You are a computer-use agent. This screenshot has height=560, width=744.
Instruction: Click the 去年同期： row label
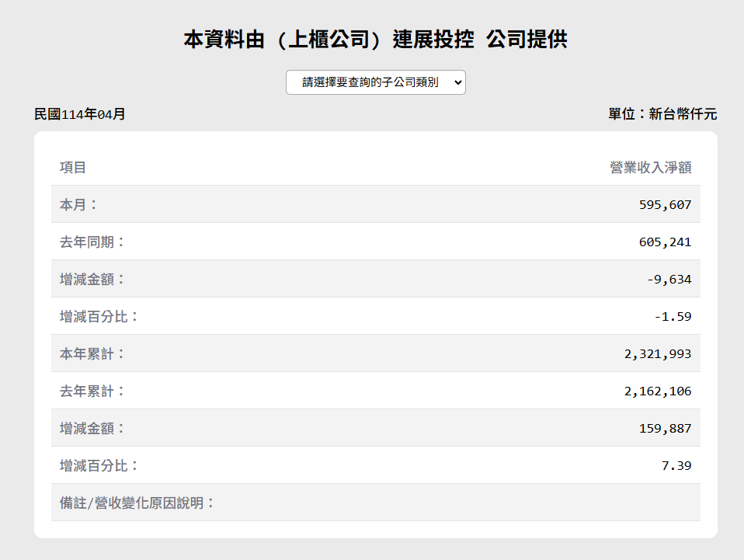tap(92, 242)
